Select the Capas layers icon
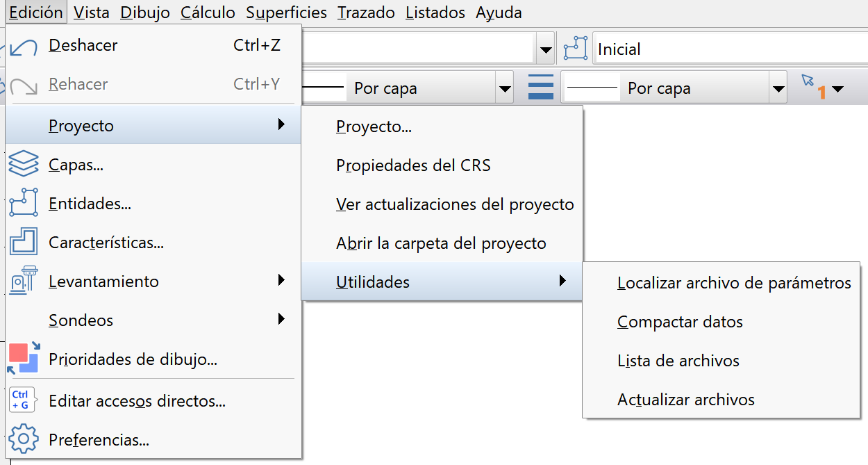 click(23, 164)
